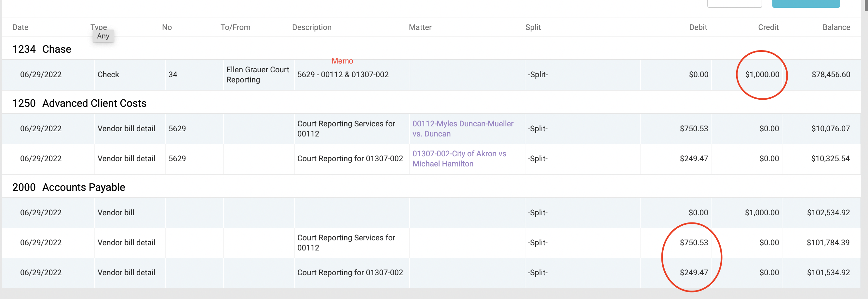This screenshot has width=868, height=299.
Task: Click the red Memo label above description
Action: coord(342,61)
